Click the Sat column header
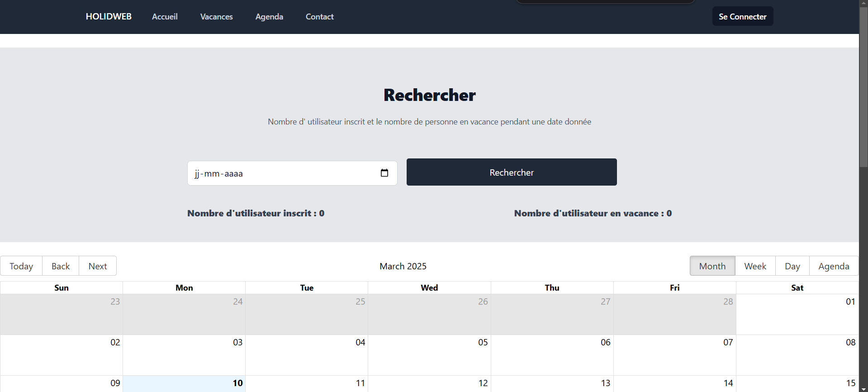The image size is (868, 392). [797, 288]
